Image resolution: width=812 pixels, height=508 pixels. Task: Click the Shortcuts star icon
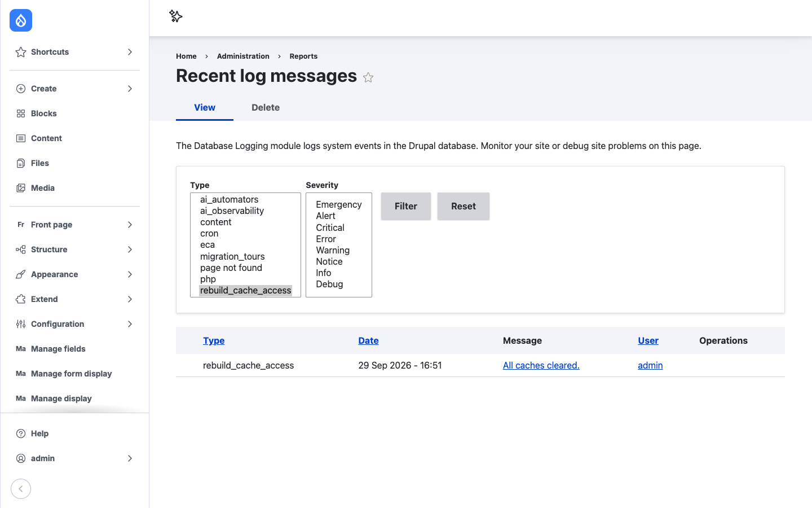(x=21, y=52)
